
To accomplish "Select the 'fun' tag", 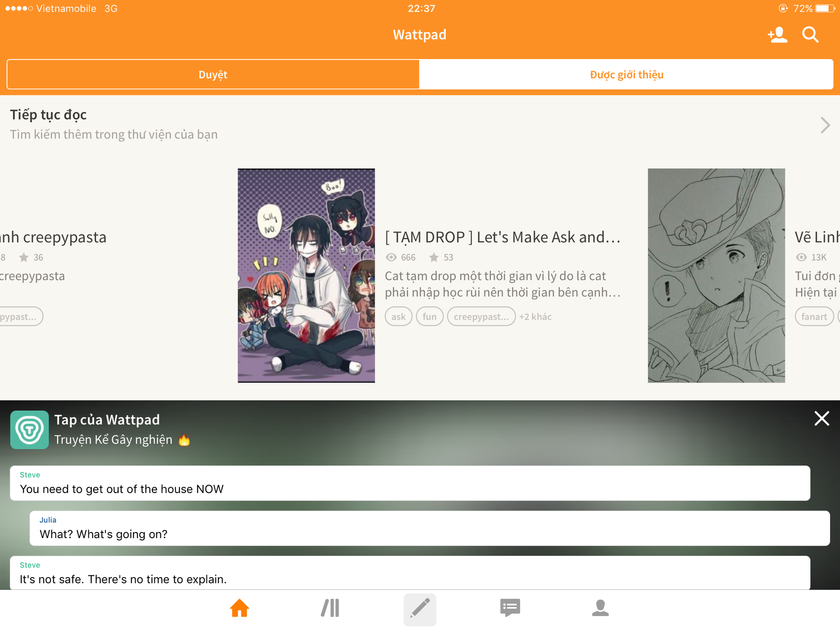I will coord(429,317).
